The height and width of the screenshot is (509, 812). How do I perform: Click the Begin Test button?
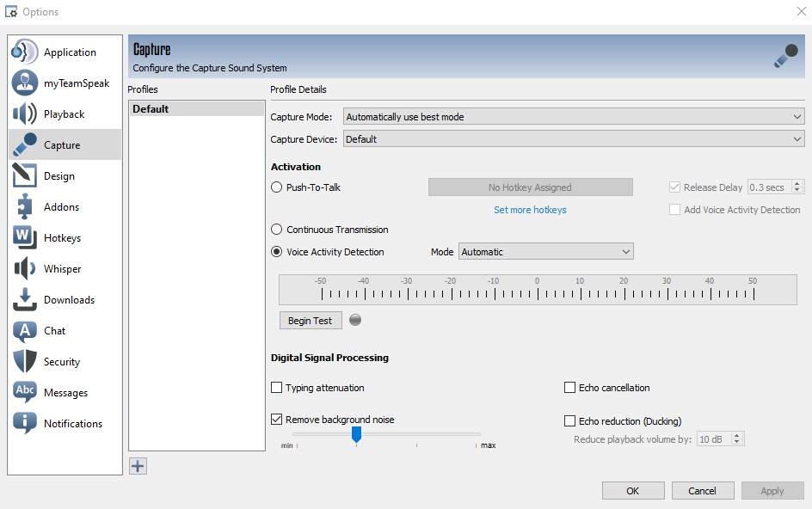click(x=310, y=321)
